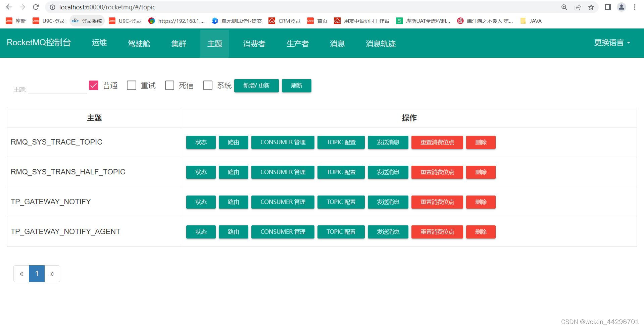Screen dimensions: 644x328
Task: Open the CRM登录 bookmark
Action: pos(285,21)
